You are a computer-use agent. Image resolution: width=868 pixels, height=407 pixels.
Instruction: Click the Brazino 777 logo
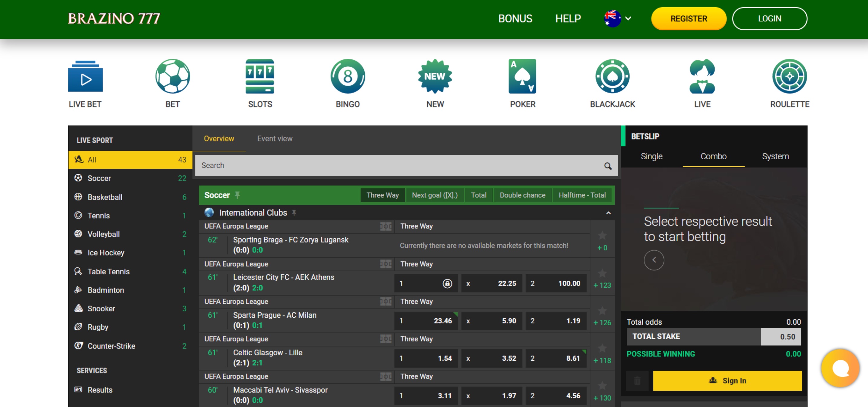pyautogui.click(x=114, y=18)
